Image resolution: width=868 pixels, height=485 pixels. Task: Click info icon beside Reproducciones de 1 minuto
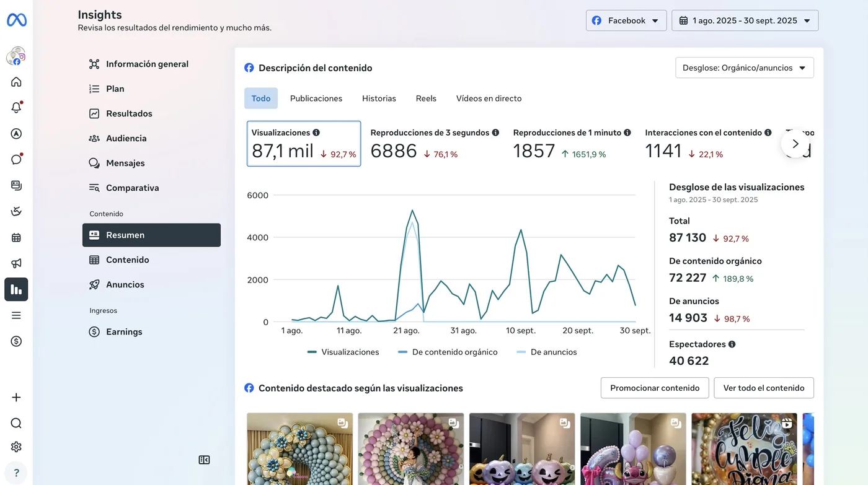pos(627,133)
